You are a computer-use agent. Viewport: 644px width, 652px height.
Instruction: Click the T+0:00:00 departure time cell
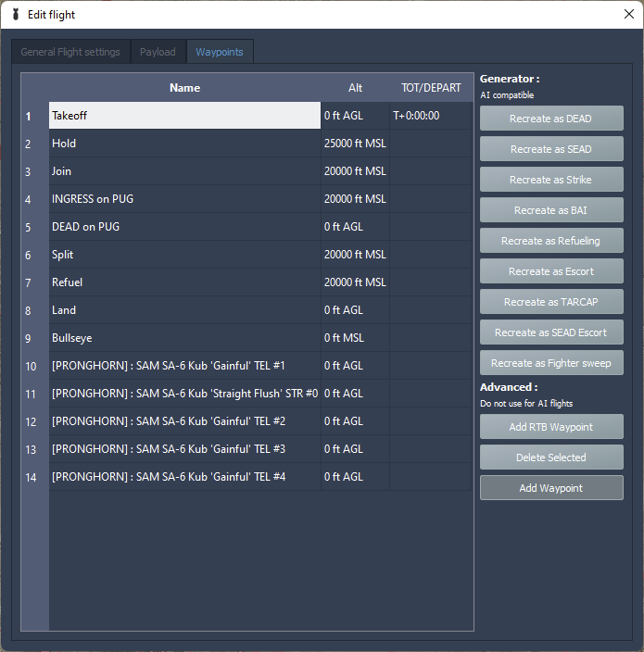point(431,116)
